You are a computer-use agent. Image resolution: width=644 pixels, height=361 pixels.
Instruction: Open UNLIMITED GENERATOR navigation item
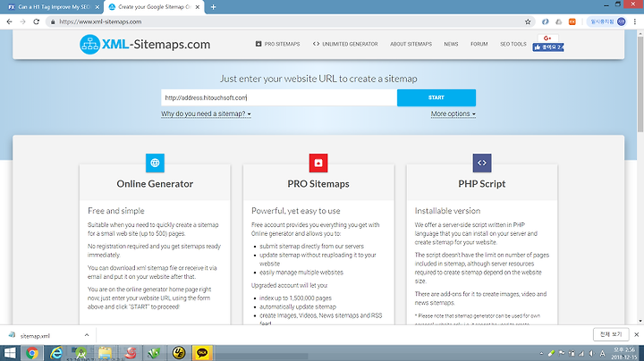[x=345, y=44]
